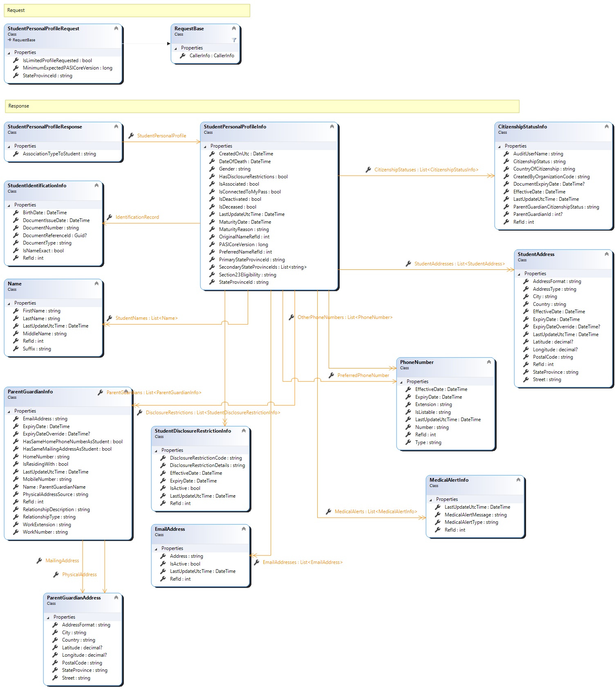Click the StudentAddresses association label
The width and height of the screenshot is (616, 689).
tap(459, 264)
